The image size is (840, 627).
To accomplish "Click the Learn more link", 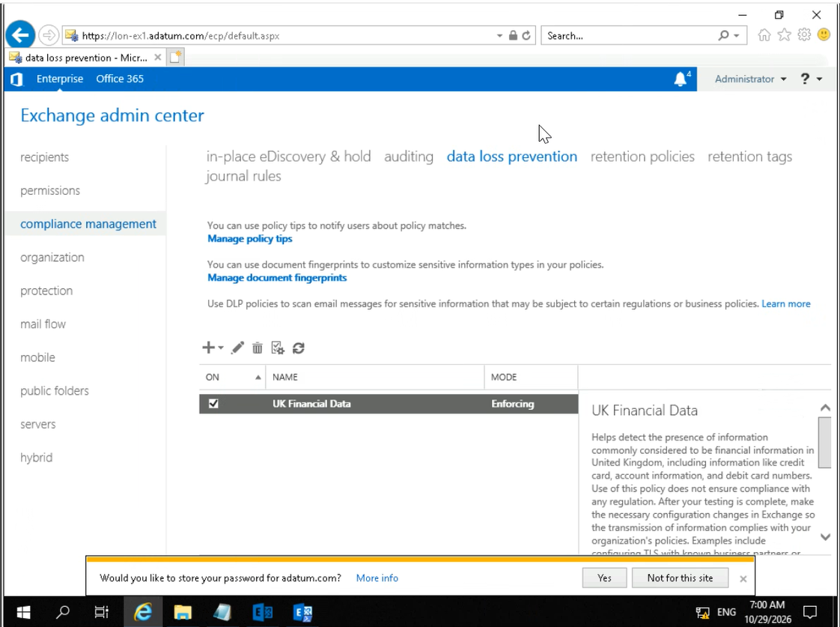I will coord(786,304).
